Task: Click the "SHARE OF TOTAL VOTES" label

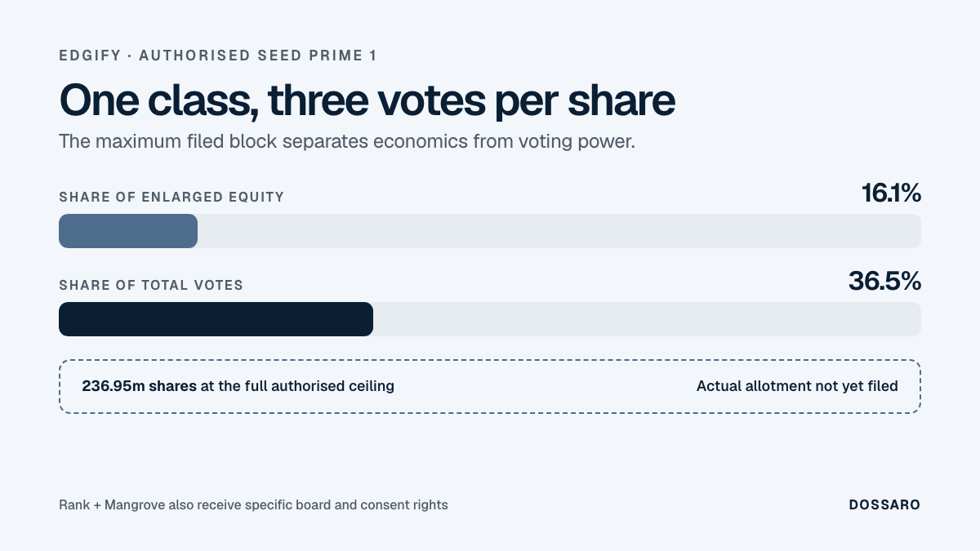Action: [151, 285]
